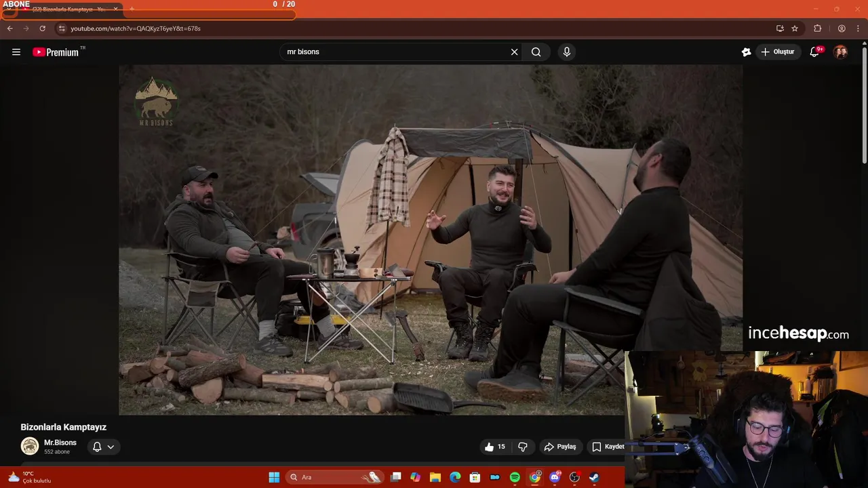The height and width of the screenshot is (488, 868).
Task: Run the search with the magnifier button
Action: 536,52
